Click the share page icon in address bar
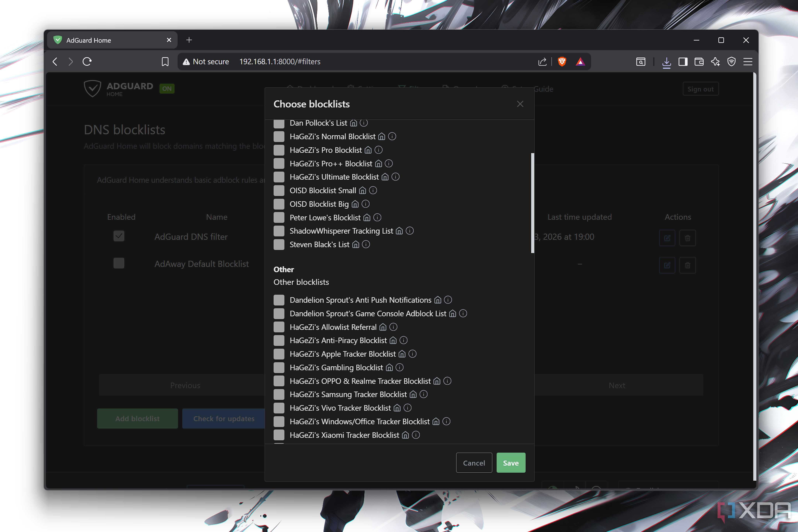The width and height of the screenshot is (798, 532). pos(542,61)
